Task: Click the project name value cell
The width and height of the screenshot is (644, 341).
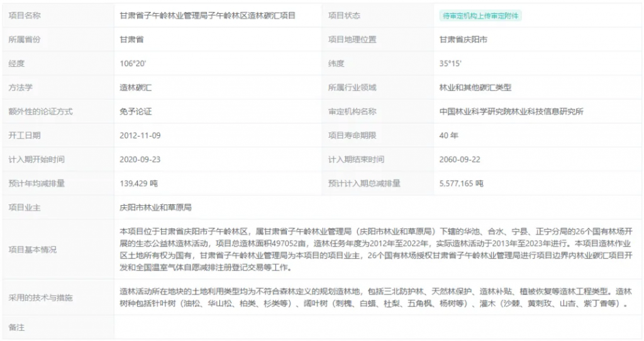Action: point(208,16)
